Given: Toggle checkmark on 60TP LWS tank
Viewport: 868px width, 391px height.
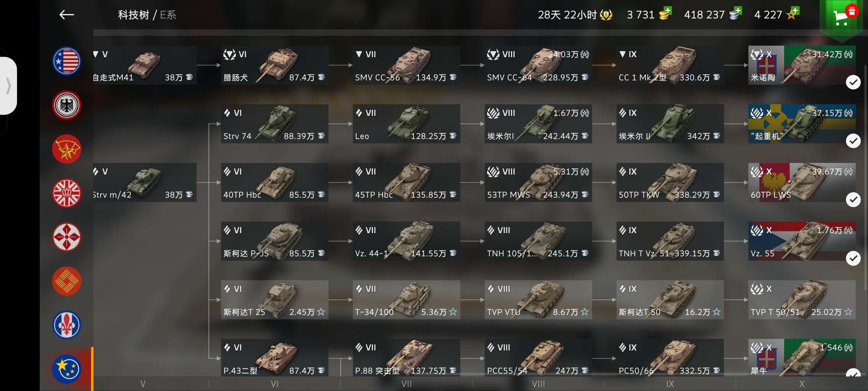Looking at the screenshot, I should point(853,199).
